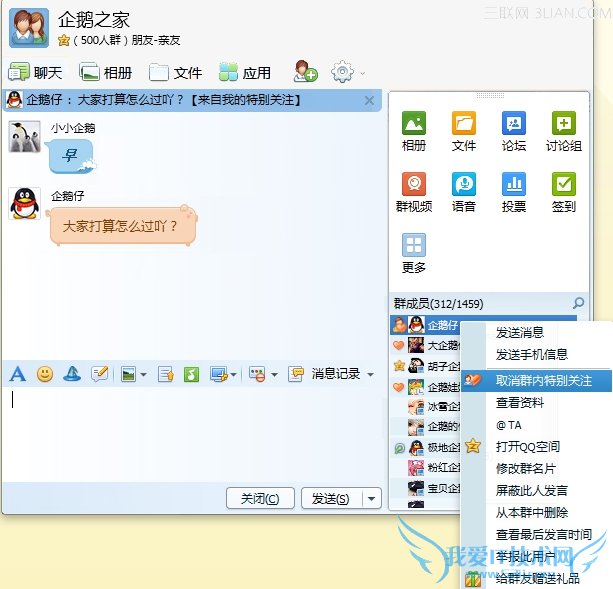Select 打开QQ空间 menu item
Image resolution: width=613 pixels, height=589 pixels.
537,446
